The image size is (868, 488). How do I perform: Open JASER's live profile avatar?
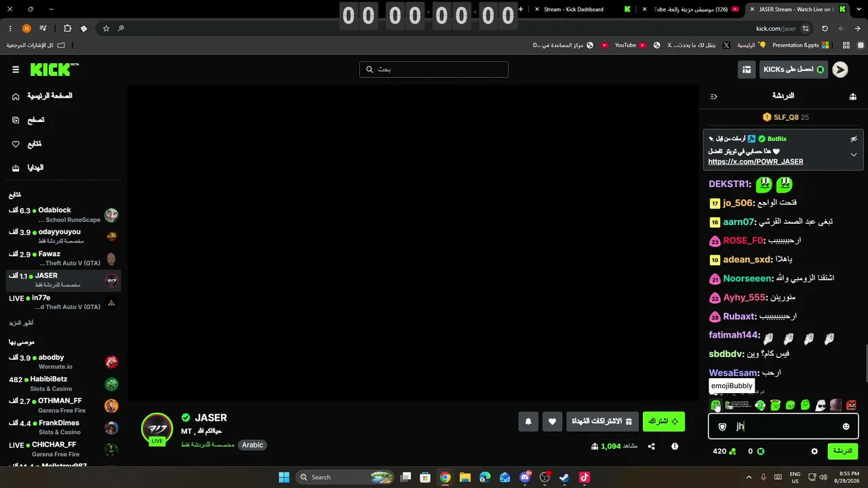click(157, 429)
